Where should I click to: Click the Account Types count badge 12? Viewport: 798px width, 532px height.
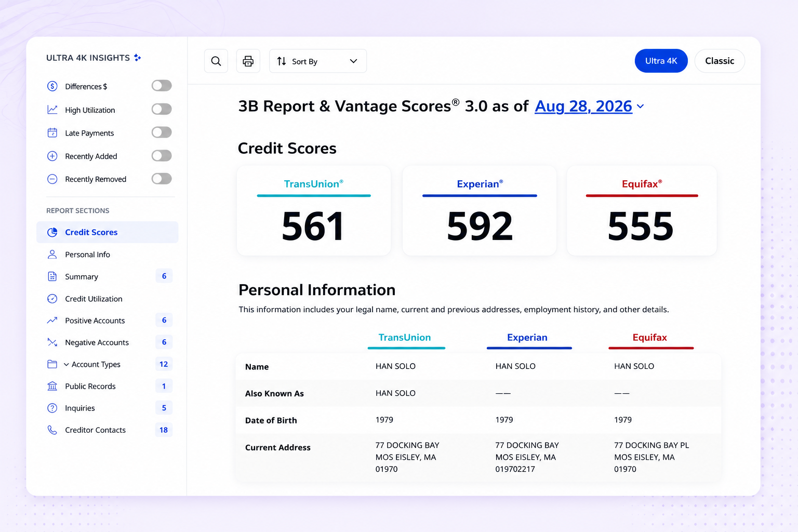[164, 364]
